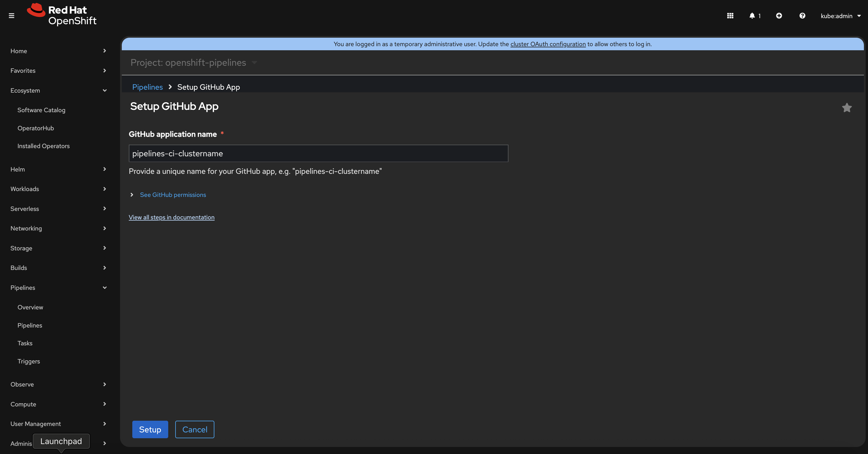Click the plus import/add icon
The width and height of the screenshot is (868, 454).
(779, 15)
